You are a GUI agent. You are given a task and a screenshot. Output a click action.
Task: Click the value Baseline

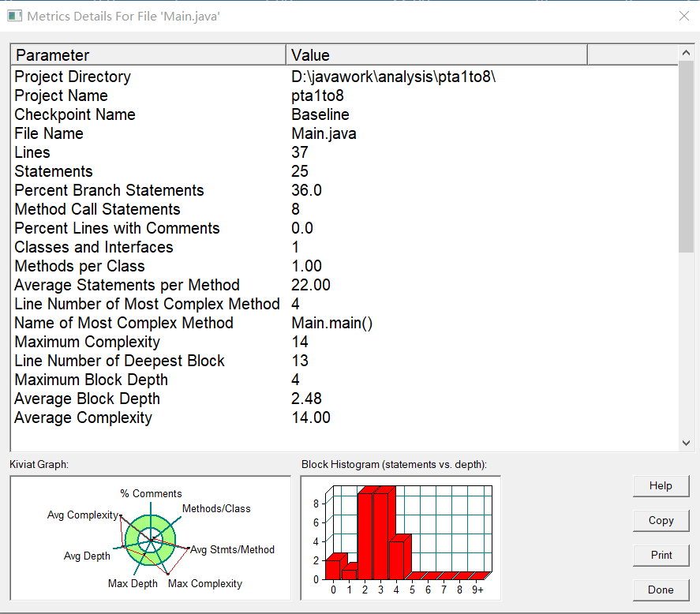(320, 114)
